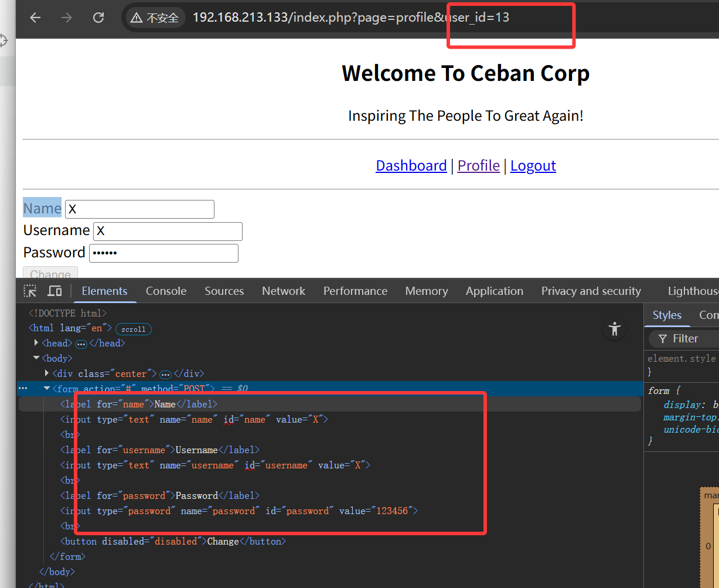Follow the Dashboard link
The height and width of the screenshot is (588, 719).
(411, 166)
